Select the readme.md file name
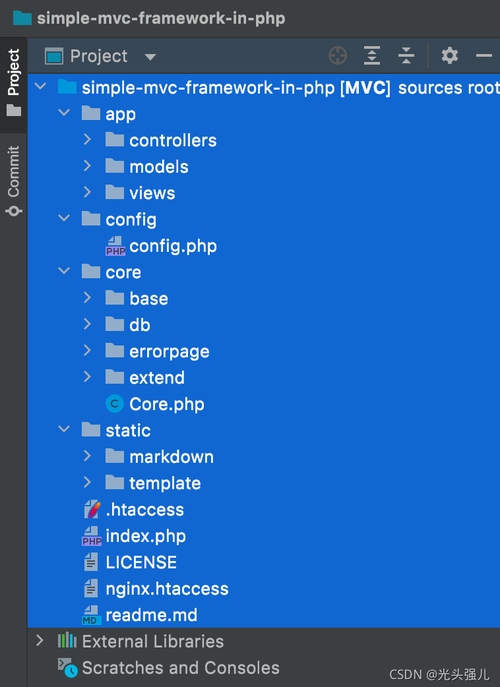500x687 pixels. (x=152, y=615)
